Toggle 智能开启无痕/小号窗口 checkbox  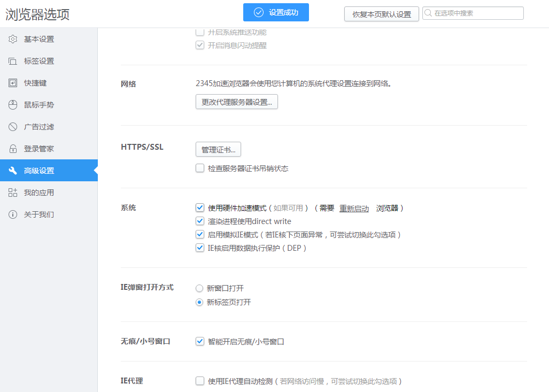(x=200, y=341)
